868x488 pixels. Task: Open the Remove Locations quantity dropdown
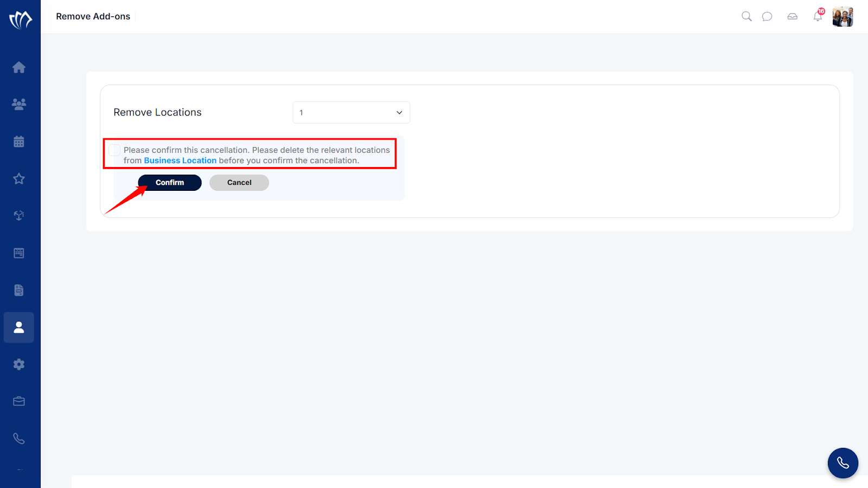(351, 112)
